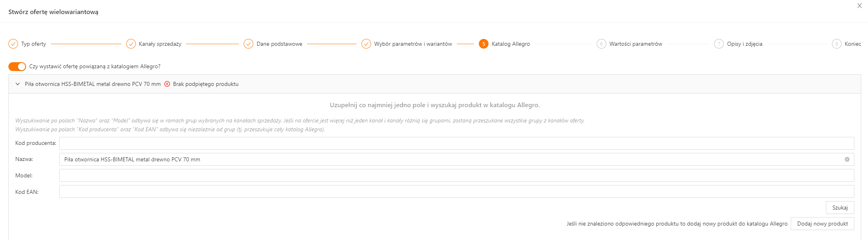The width and height of the screenshot is (868, 240).
Task: Click the Dane podstawowe checkmark step icon
Action: pyautogui.click(x=248, y=44)
